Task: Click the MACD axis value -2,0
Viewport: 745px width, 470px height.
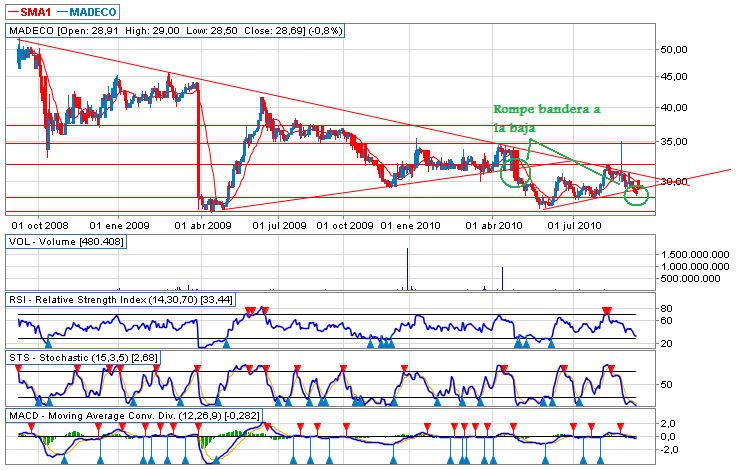Action: click(x=667, y=450)
